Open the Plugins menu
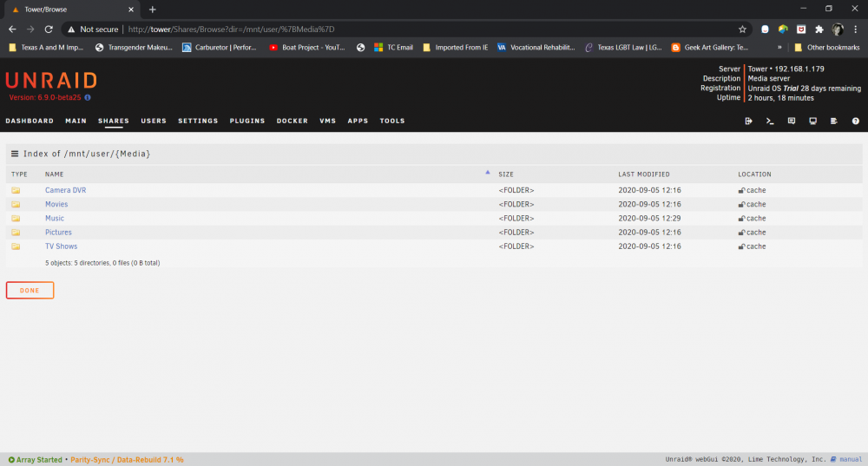The image size is (868, 466). point(247,121)
